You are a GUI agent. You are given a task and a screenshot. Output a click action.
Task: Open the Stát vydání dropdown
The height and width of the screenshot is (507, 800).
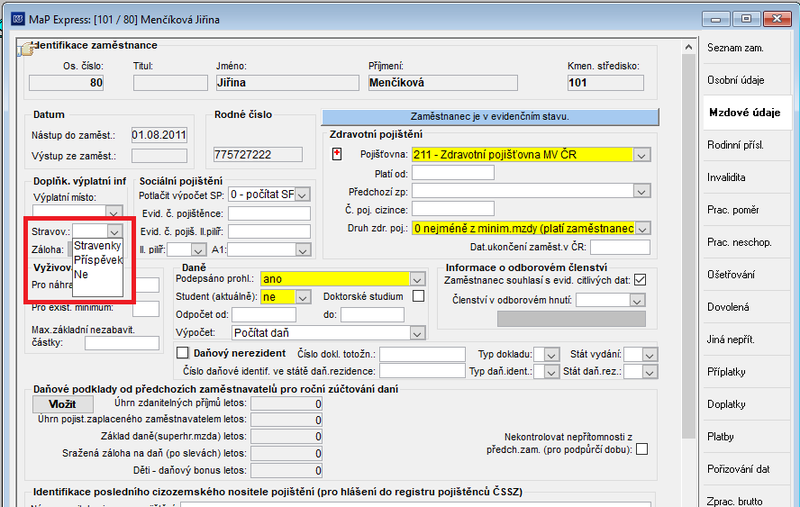point(649,355)
